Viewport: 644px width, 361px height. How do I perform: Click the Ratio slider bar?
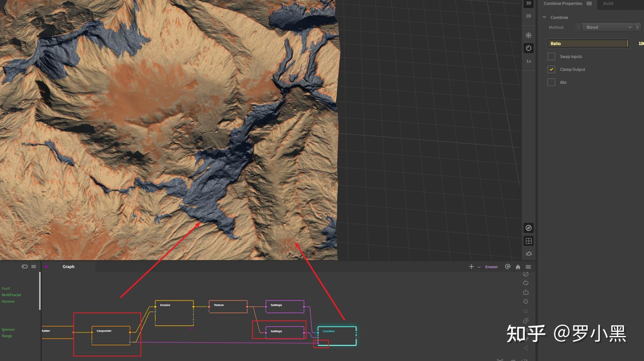click(588, 44)
